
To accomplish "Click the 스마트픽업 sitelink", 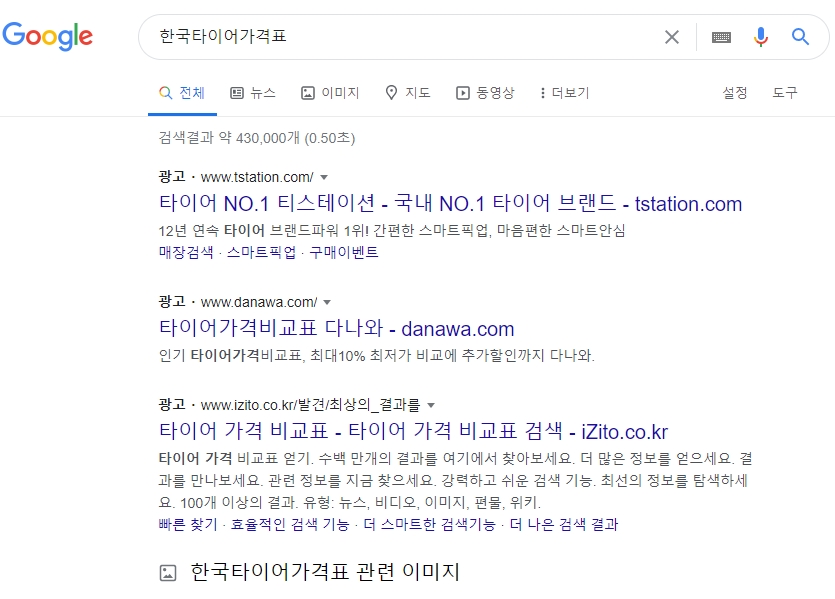I will tap(261, 252).
